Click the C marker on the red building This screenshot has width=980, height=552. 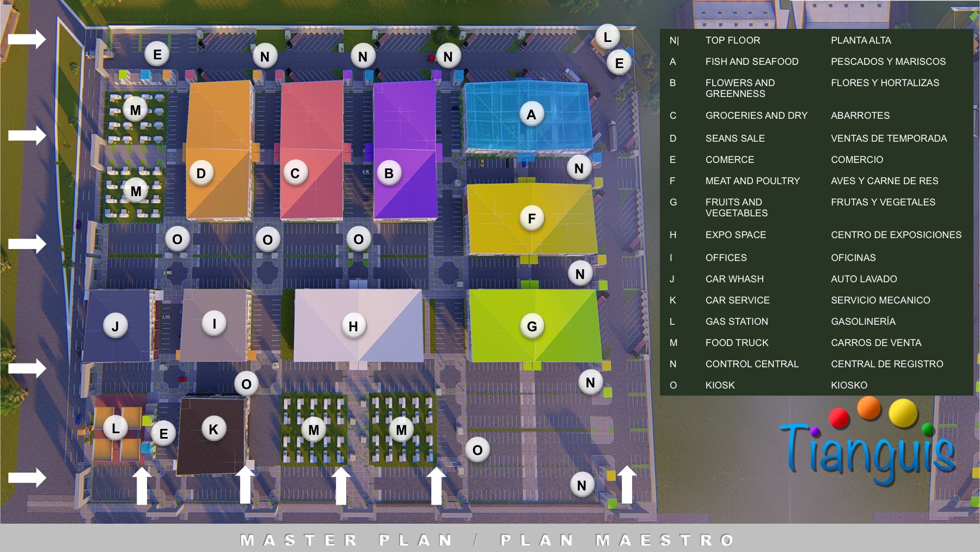tap(295, 173)
